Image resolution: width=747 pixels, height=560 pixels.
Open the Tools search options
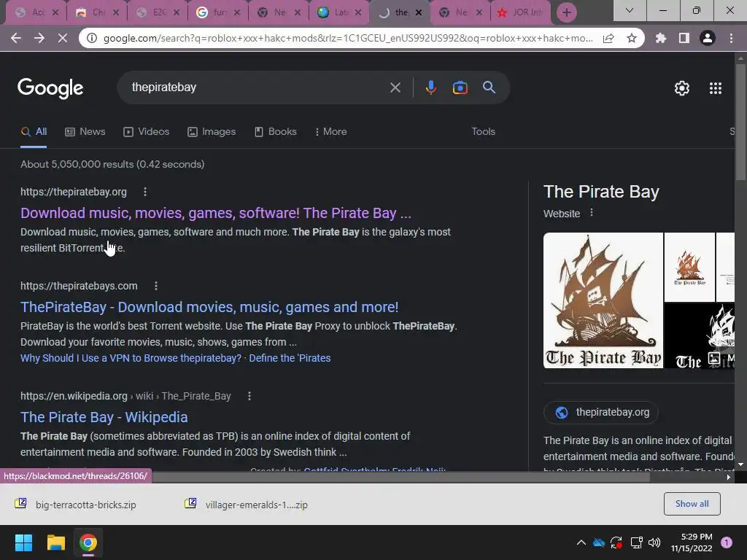(483, 132)
